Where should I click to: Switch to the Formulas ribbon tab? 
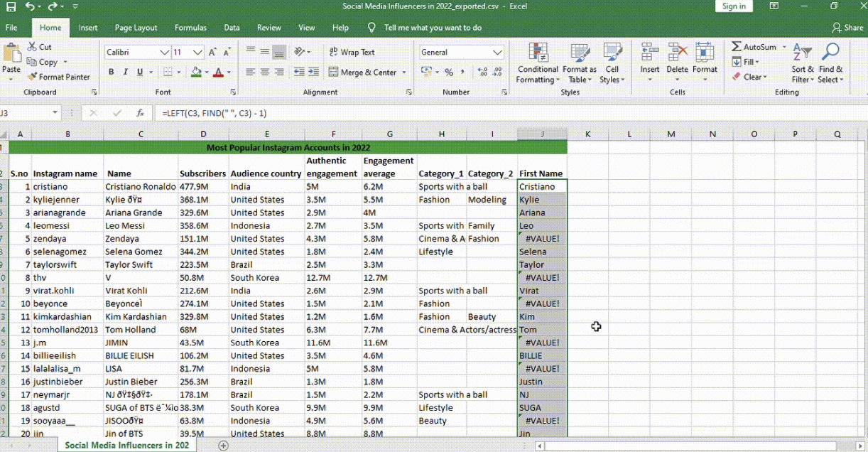coord(190,28)
